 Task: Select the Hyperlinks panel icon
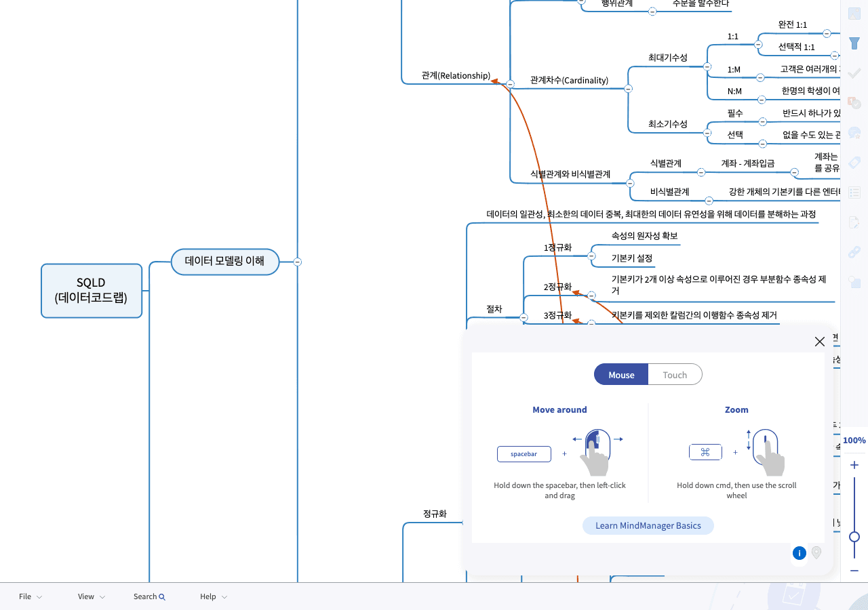tap(854, 251)
